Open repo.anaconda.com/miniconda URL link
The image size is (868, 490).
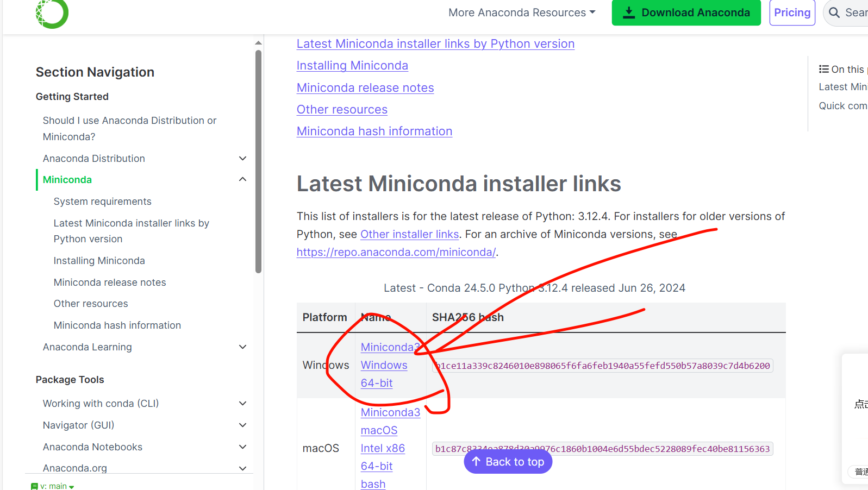396,252
